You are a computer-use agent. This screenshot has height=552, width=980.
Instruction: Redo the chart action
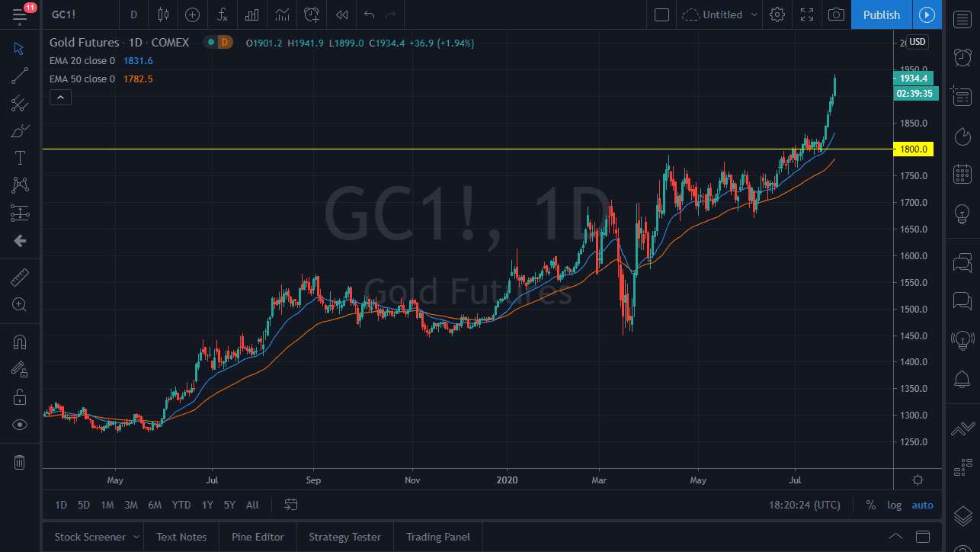[391, 14]
